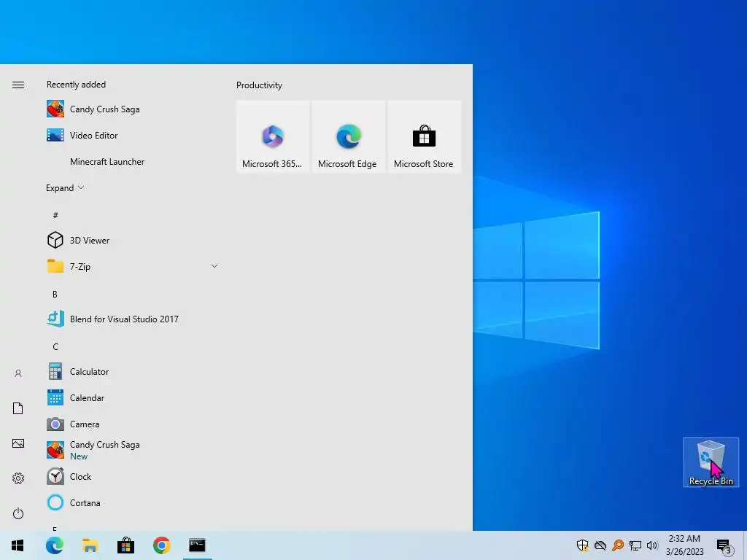Click the Recently added heading
The width and height of the screenshot is (747, 560).
tap(76, 85)
